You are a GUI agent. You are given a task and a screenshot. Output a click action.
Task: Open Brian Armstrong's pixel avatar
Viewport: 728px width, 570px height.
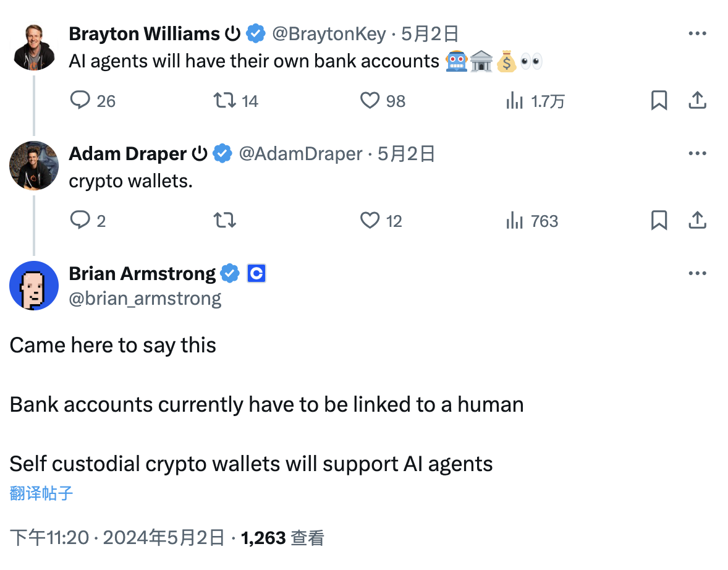pyautogui.click(x=34, y=286)
